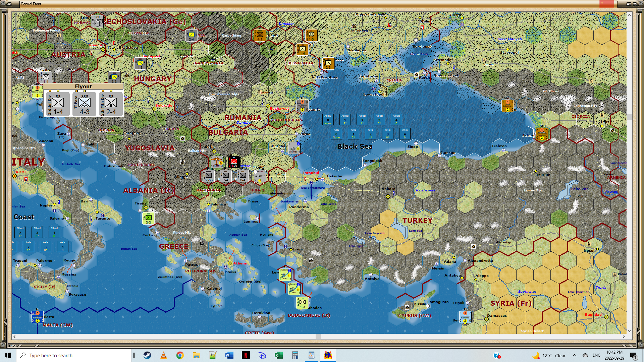The height and width of the screenshot is (362, 644).
Task: Select the 5(2)3 army counter near Skopje
Action: click(x=208, y=176)
